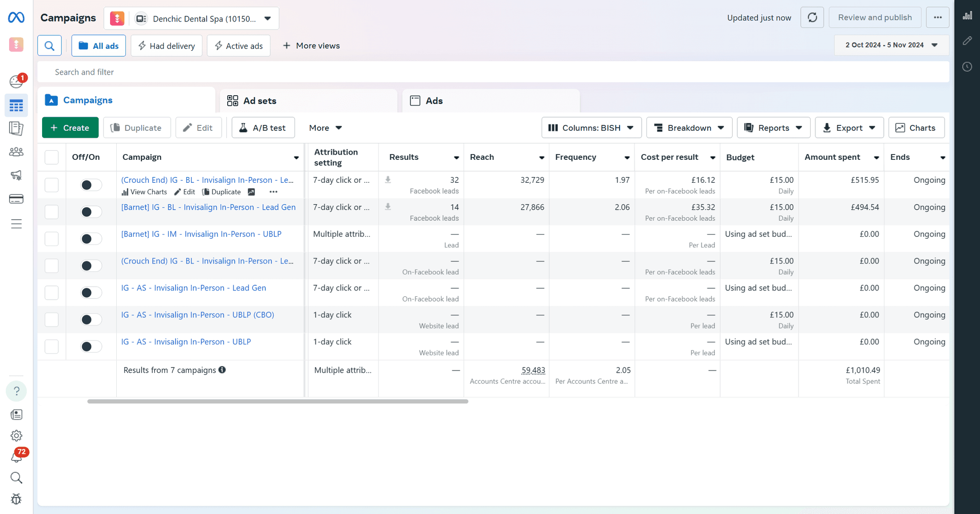Image resolution: width=980 pixels, height=514 pixels.
Task: Tick checkbox for IG - AS UBLP (CBO) row
Action: tap(51, 319)
